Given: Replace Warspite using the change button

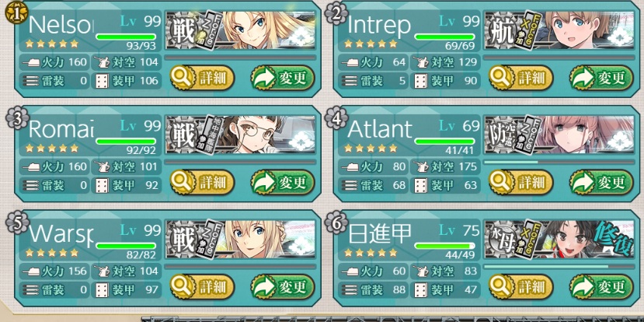Looking at the screenshot, I should [x=283, y=287].
